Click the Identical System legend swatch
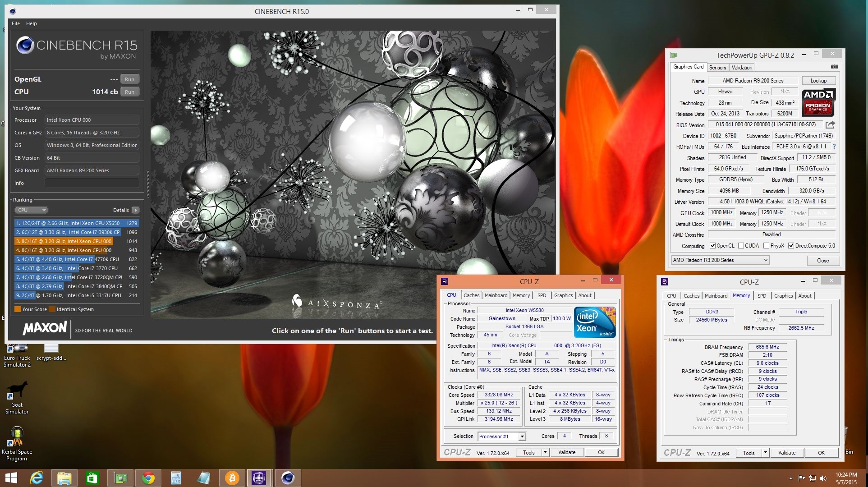Screen dimensions: 868x487 click(52, 309)
